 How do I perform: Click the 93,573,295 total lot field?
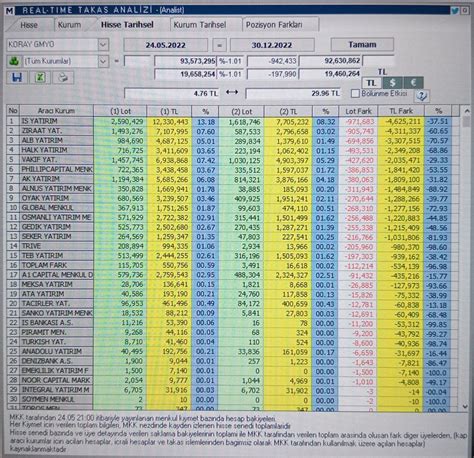[x=185, y=61]
